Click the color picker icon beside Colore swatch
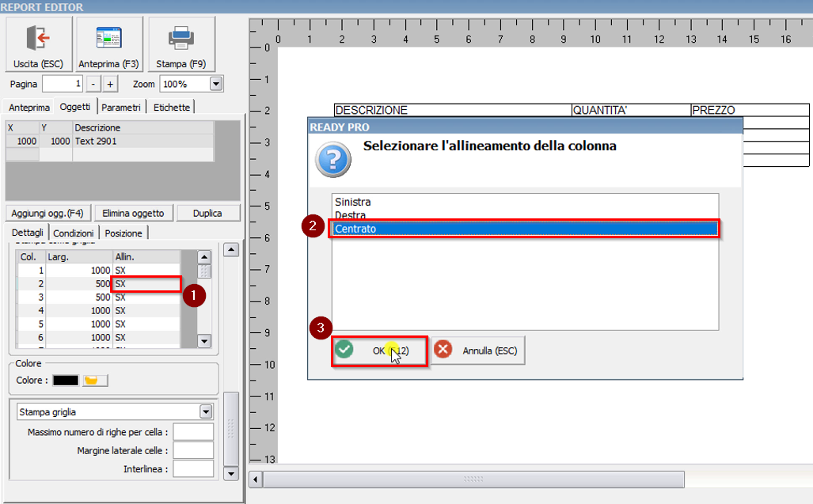The width and height of the screenshot is (813, 504). point(96,381)
